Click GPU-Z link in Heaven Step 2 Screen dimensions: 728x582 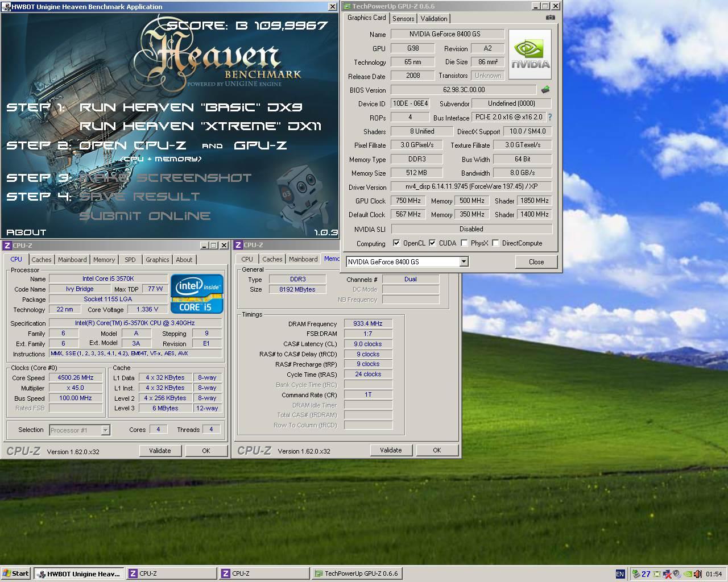pos(260,145)
